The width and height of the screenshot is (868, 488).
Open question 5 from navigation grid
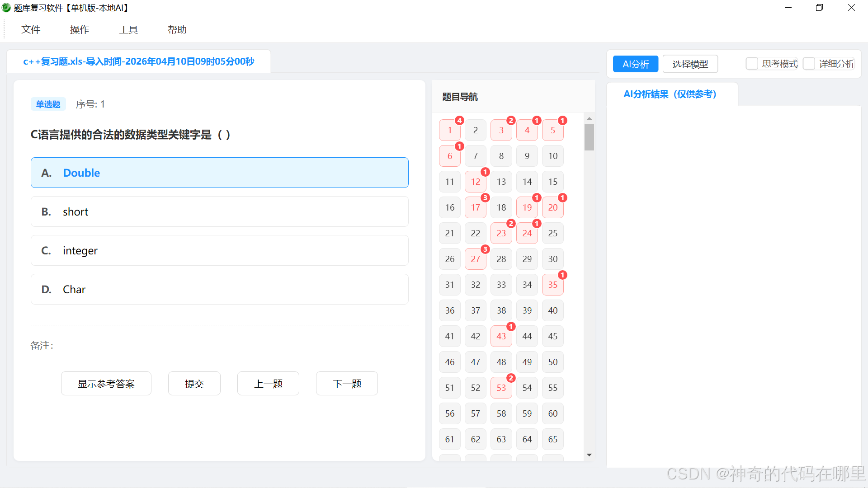553,130
